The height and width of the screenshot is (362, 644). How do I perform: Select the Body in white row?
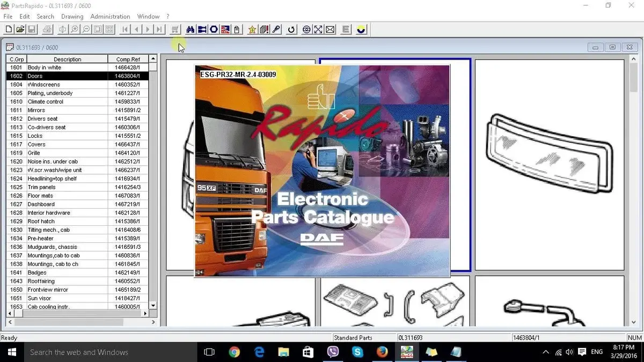(x=77, y=68)
